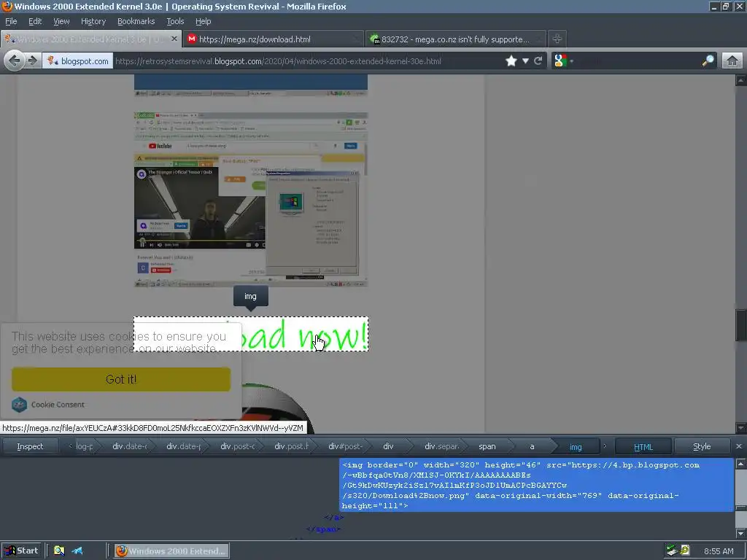
Task: Select the img breadcrumb
Action: [x=576, y=447]
